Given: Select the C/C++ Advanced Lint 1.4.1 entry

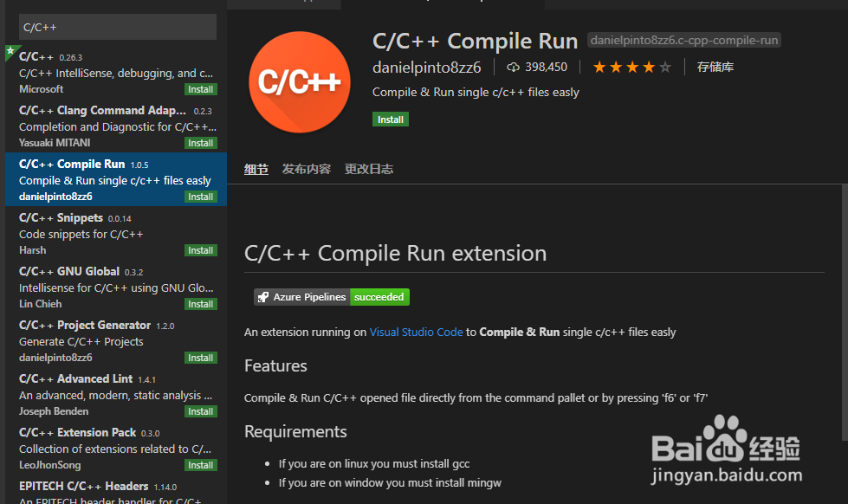Looking at the screenshot, I should pyautogui.click(x=116, y=394).
